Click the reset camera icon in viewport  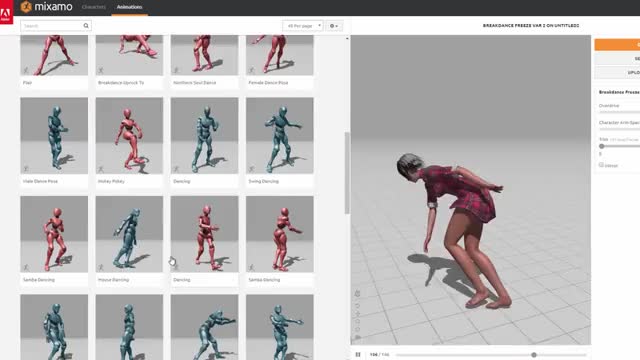click(x=358, y=305)
